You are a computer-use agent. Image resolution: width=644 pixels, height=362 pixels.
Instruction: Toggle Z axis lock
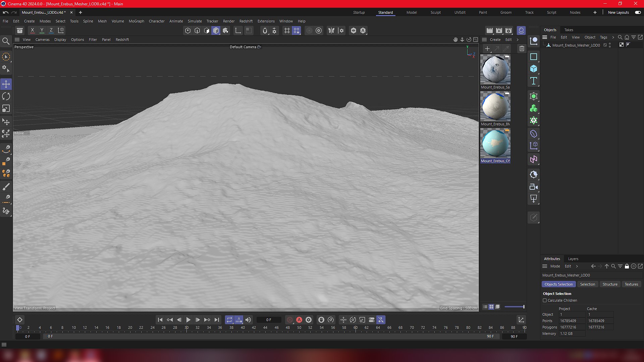point(51,31)
